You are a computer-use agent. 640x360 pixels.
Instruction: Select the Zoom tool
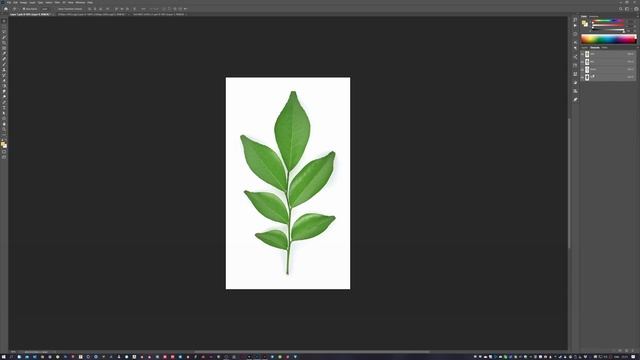(x=4, y=128)
